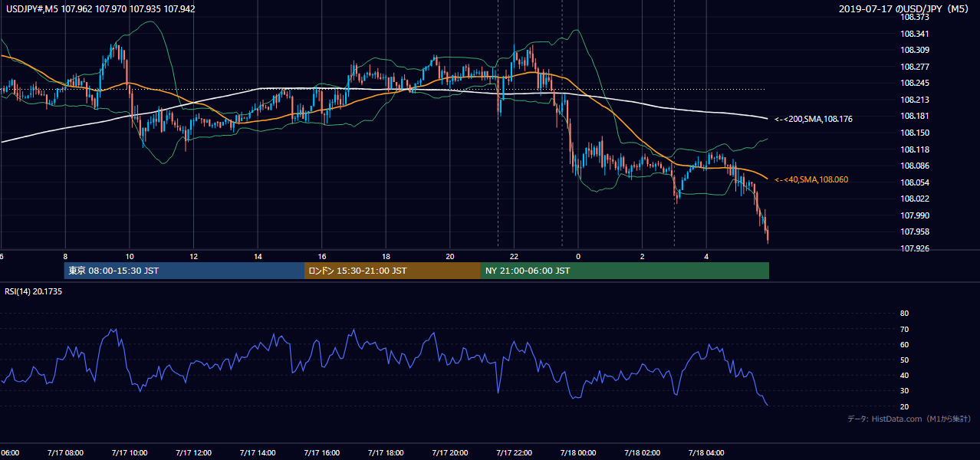Click price axis value 108.181

[915, 116]
